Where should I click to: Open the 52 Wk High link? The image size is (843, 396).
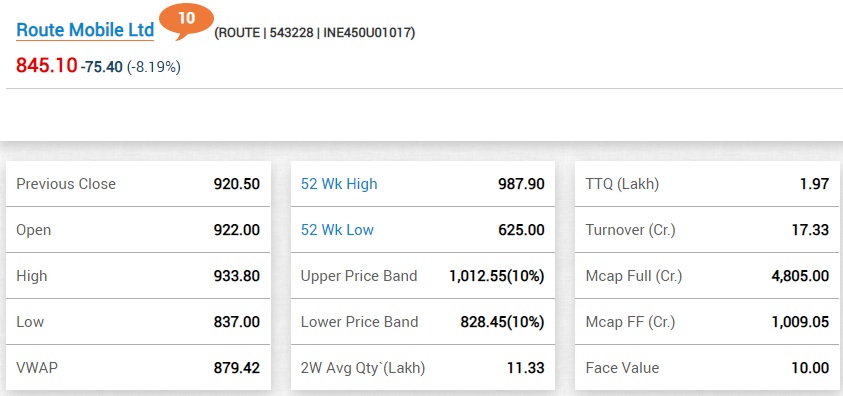339,184
